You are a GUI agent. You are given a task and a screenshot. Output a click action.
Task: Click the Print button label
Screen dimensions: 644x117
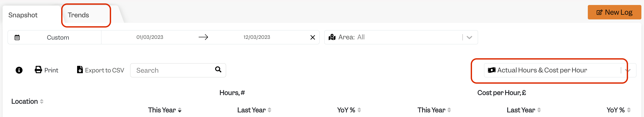point(51,70)
